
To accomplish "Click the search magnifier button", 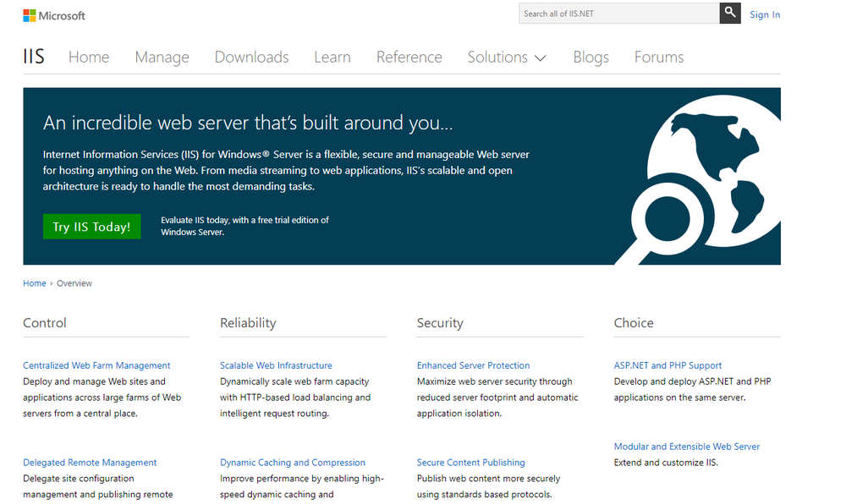I will 729,13.
